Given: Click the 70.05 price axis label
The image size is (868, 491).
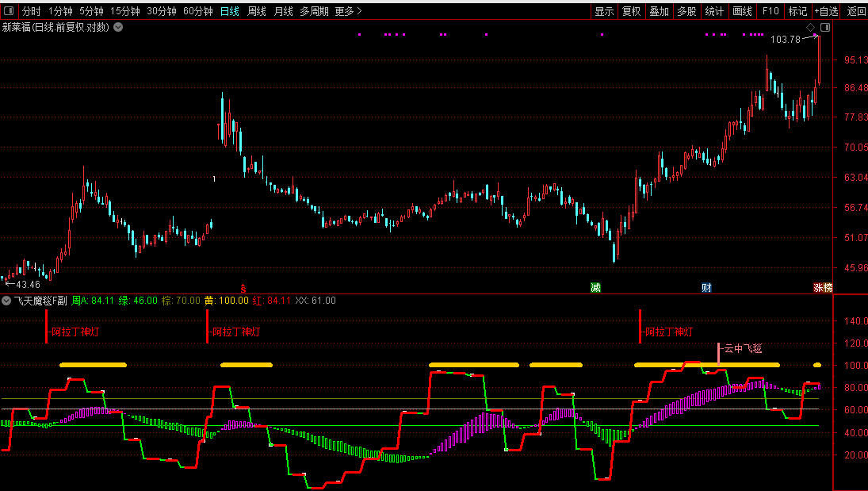Looking at the screenshot, I should pos(856,148).
